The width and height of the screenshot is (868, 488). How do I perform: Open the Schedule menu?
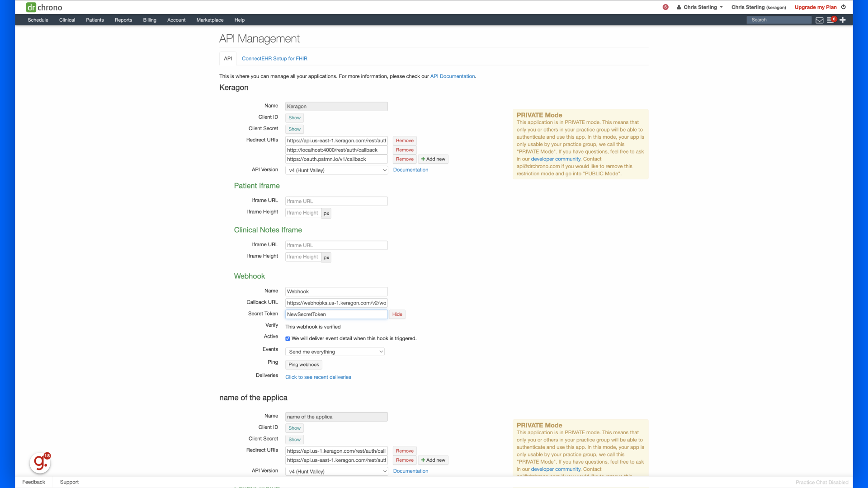pyautogui.click(x=38, y=20)
